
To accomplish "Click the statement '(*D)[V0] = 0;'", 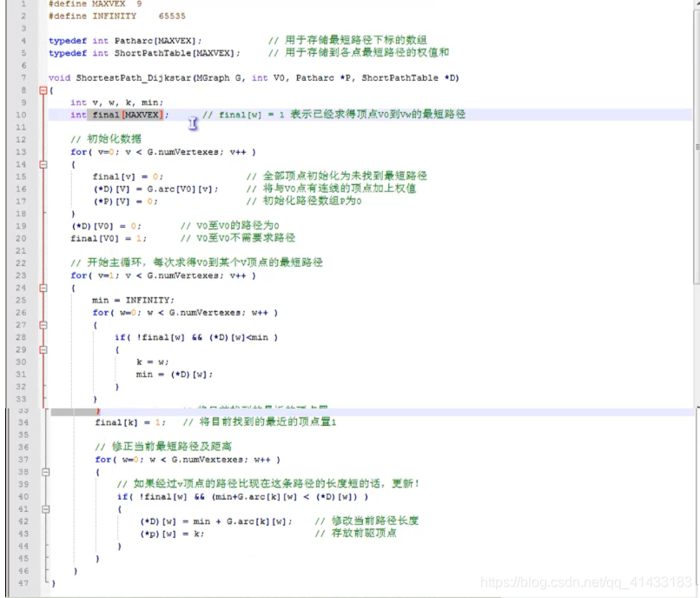I will [x=106, y=226].
